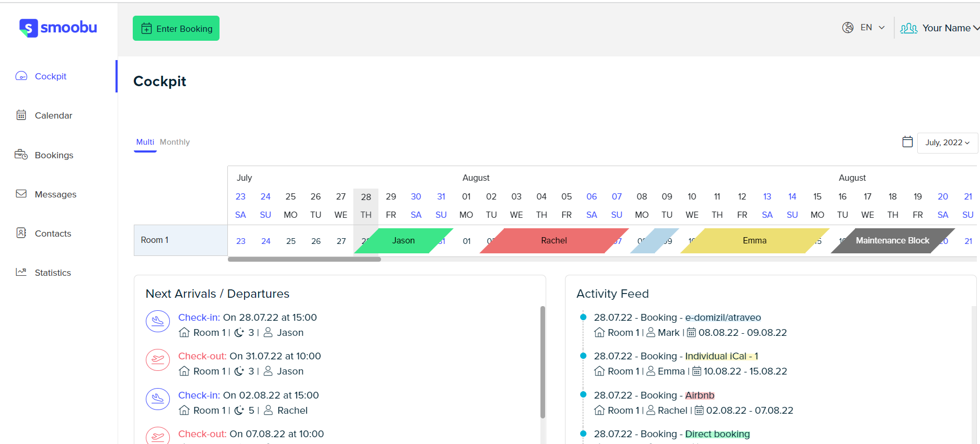Image resolution: width=980 pixels, height=444 pixels.
Task: Click the check-in icon for 02.08.22 arrival
Action: pyautogui.click(x=158, y=399)
